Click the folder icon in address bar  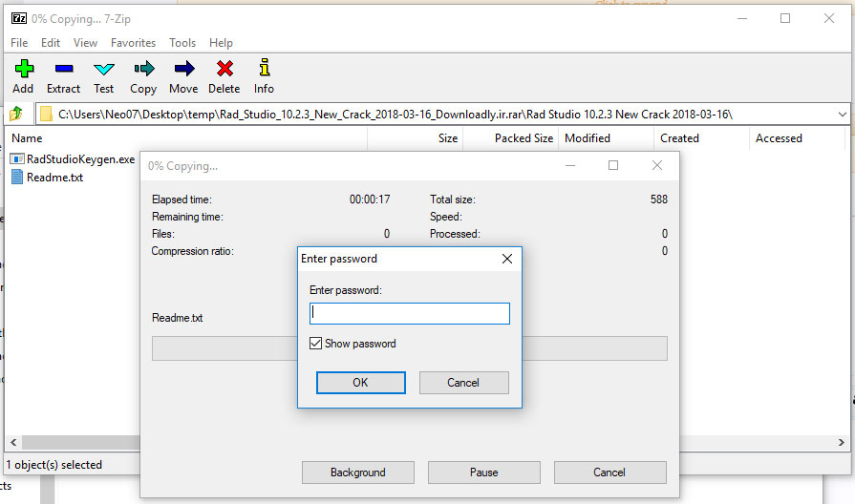point(47,114)
